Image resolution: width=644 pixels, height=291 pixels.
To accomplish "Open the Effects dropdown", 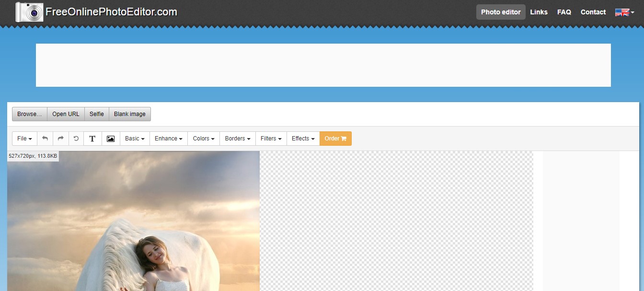I will [x=303, y=139].
